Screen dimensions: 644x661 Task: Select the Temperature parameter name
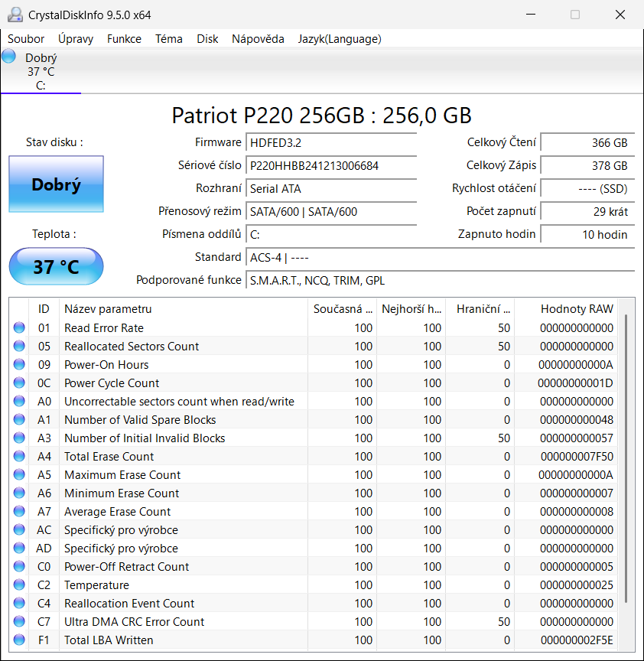coord(96,585)
